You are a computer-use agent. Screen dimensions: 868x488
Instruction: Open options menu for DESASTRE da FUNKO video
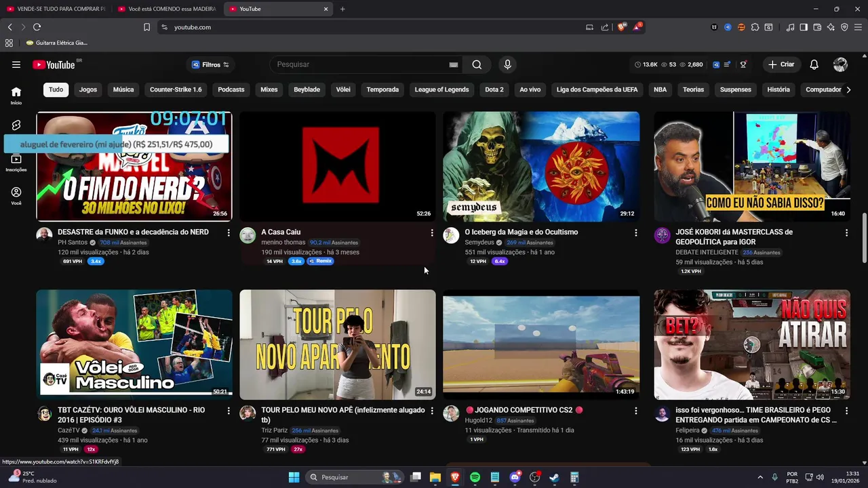click(x=229, y=232)
